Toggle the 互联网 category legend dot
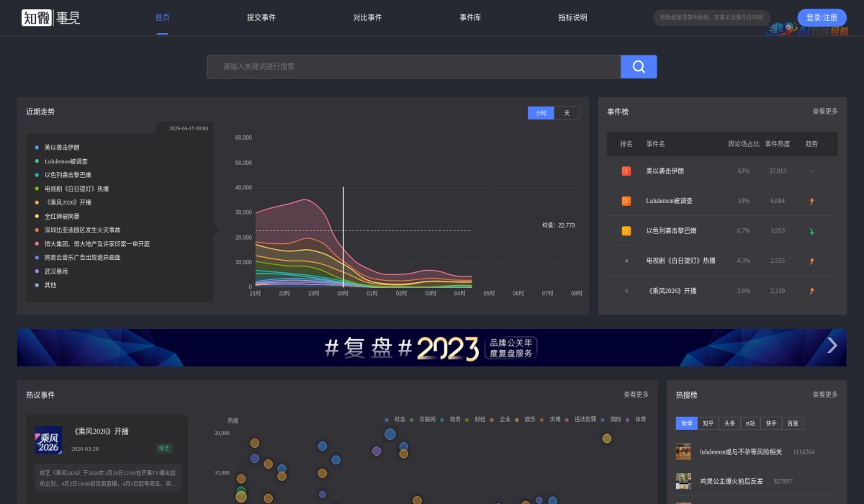Image resolution: width=864 pixels, height=504 pixels. (412, 418)
